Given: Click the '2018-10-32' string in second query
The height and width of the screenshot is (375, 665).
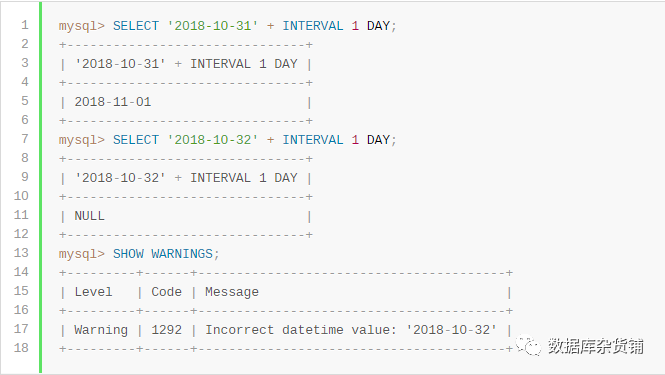Looking at the screenshot, I should [x=212, y=140].
